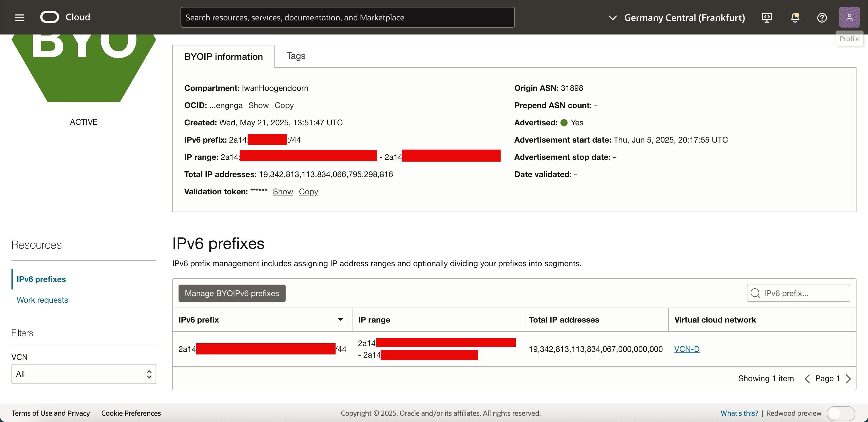This screenshot has height=422, width=868.
Task: Open the VCN filter dropdown
Action: (84, 374)
